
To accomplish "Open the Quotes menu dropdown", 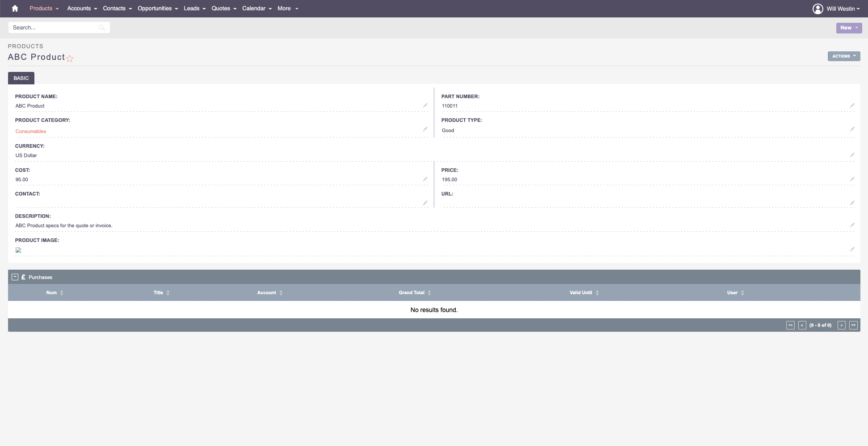I will pyautogui.click(x=224, y=8).
